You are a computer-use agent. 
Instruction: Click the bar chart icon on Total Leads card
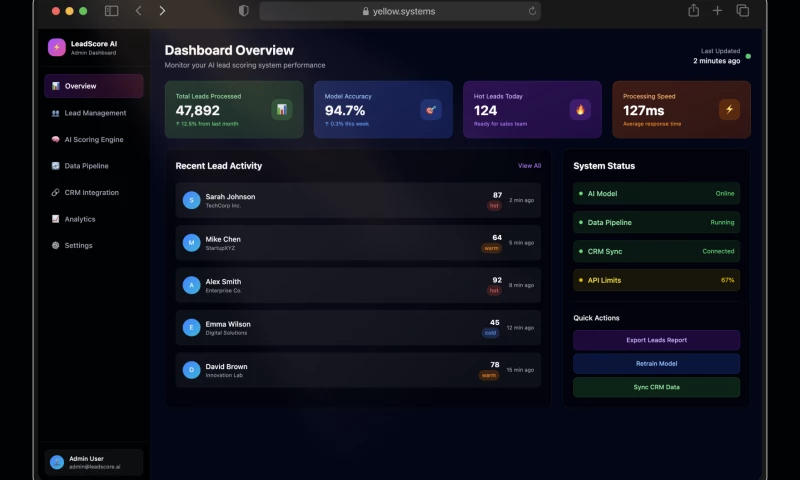(x=282, y=110)
